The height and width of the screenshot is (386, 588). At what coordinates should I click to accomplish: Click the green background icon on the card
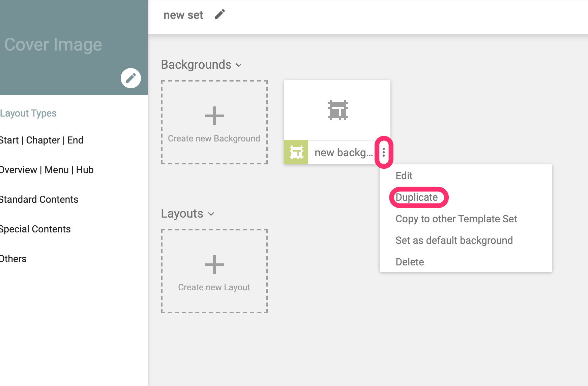[x=296, y=152]
